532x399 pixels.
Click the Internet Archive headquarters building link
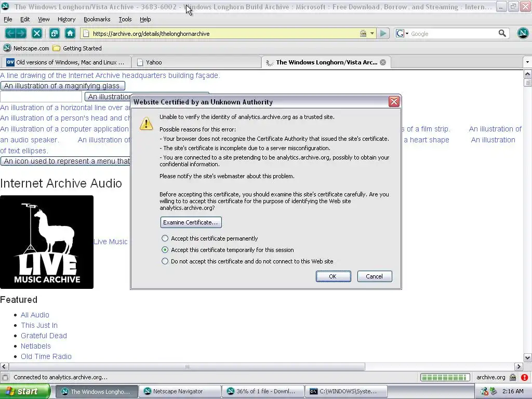click(110, 75)
